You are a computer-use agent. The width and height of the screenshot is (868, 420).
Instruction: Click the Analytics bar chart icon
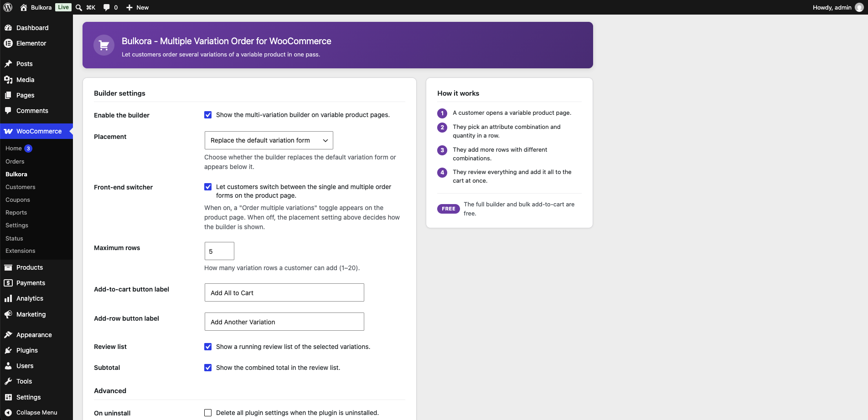click(8, 298)
